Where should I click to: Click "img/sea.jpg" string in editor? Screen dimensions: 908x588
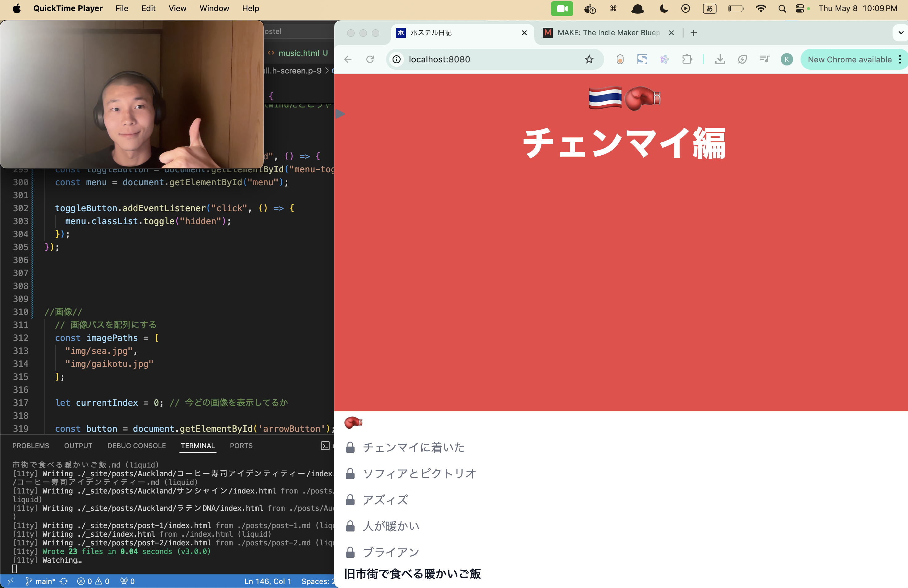(99, 351)
